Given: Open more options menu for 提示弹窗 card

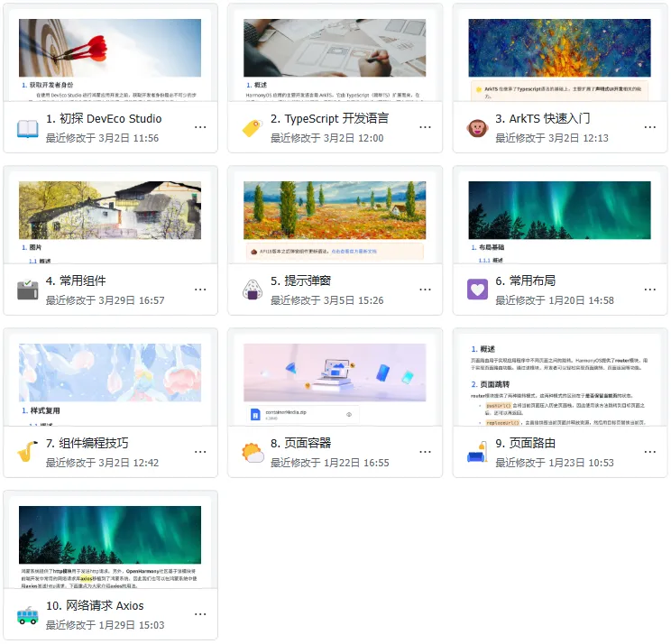Looking at the screenshot, I should (x=425, y=290).
